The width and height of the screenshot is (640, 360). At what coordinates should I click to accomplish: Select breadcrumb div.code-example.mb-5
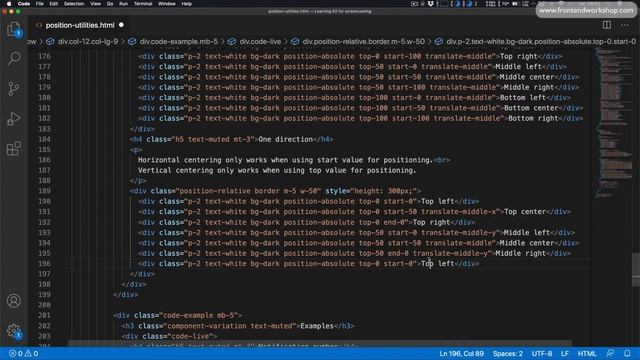179,41
